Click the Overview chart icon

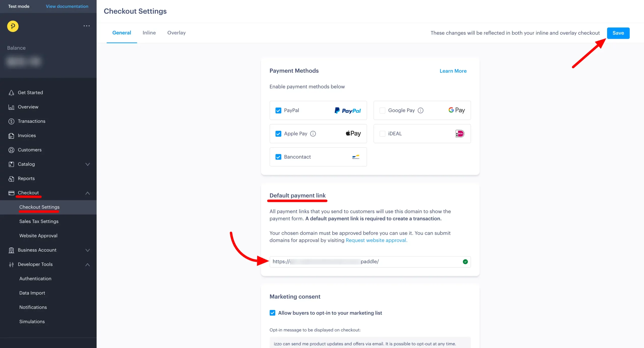click(11, 107)
